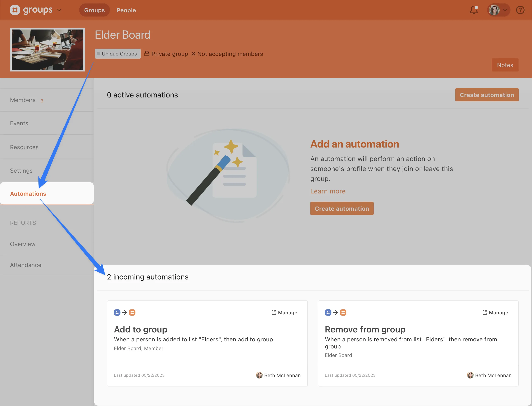Open the Attendance report
This screenshot has width=532, height=406.
(x=26, y=265)
